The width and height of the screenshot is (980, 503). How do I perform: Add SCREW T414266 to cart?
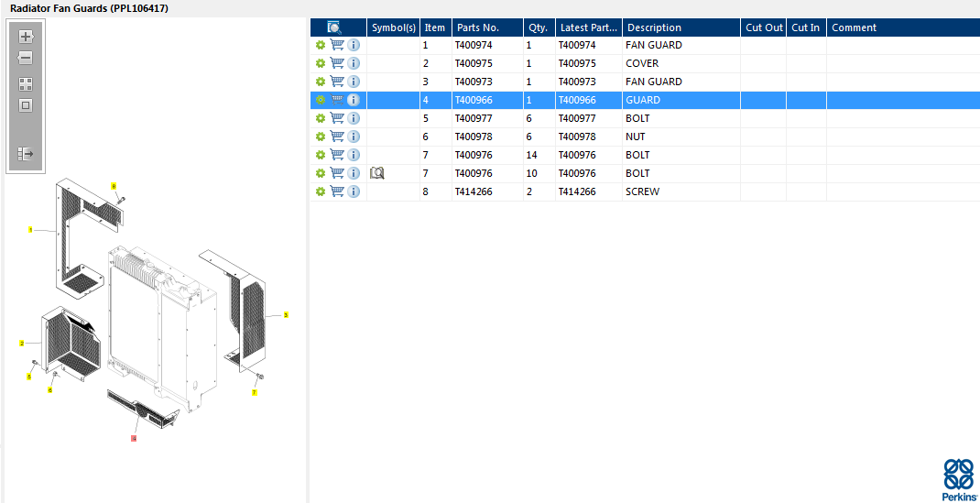click(337, 191)
